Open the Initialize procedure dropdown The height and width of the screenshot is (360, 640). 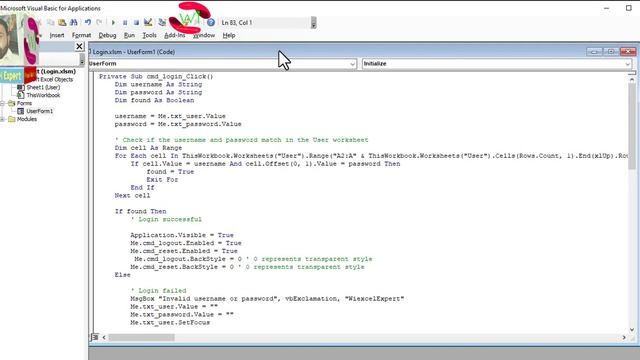pos(628,64)
